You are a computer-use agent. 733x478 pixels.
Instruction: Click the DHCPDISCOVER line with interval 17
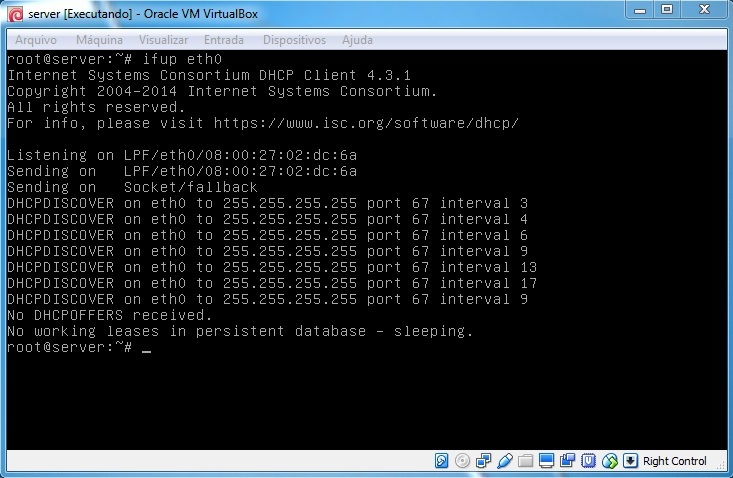pyautogui.click(x=272, y=283)
